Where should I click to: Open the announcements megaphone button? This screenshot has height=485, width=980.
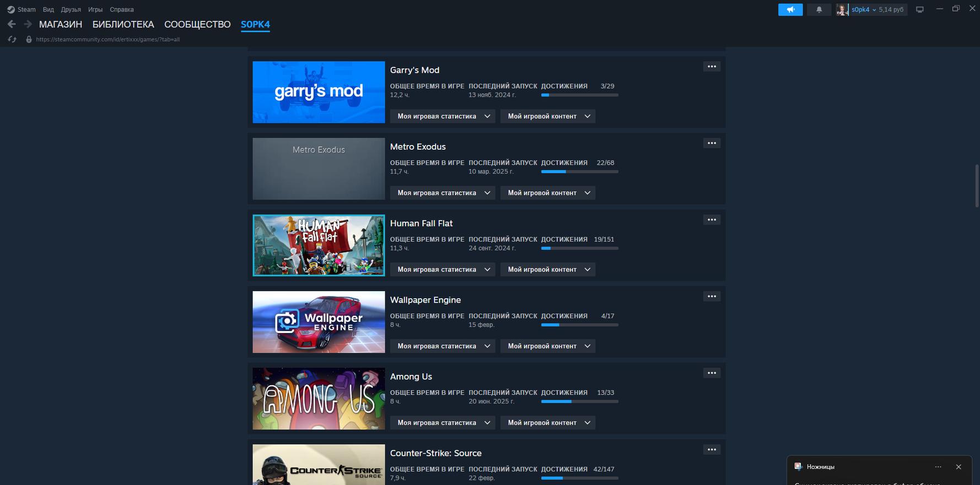click(x=790, y=9)
